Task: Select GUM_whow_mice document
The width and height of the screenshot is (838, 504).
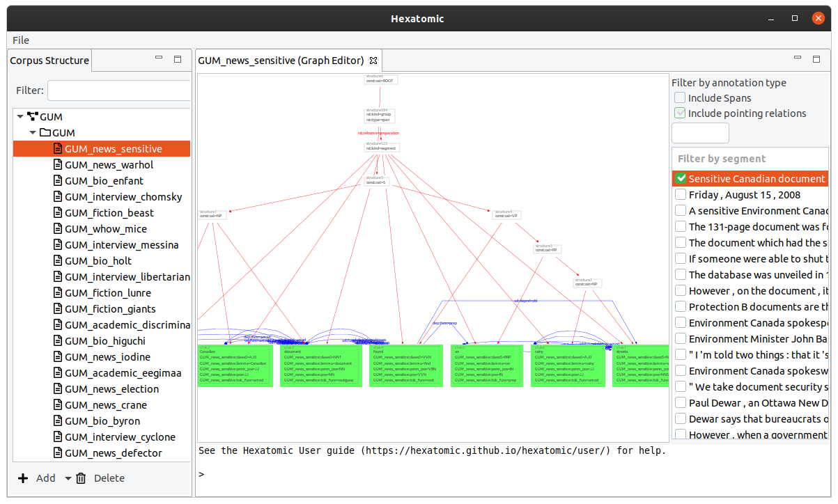Action: coord(106,229)
